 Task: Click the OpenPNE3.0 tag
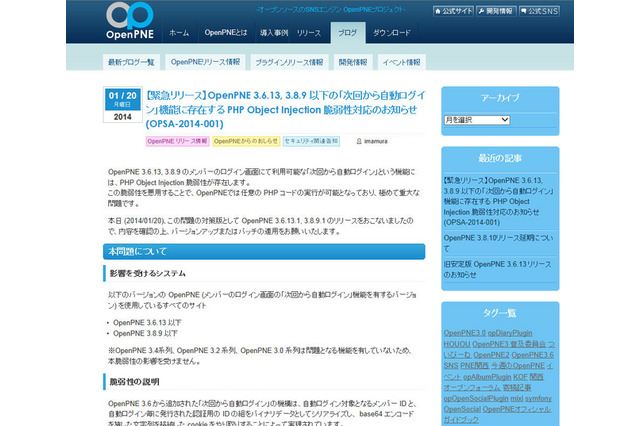(465, 333)
